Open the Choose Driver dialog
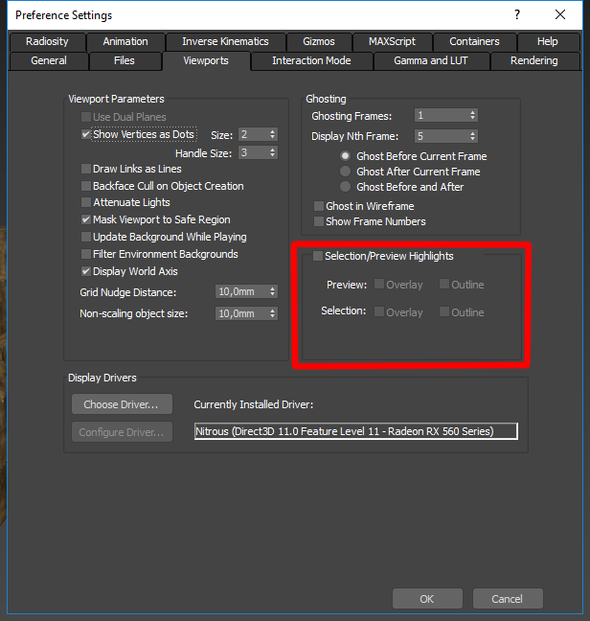590x621 pixels. click(x=122, y=404)
